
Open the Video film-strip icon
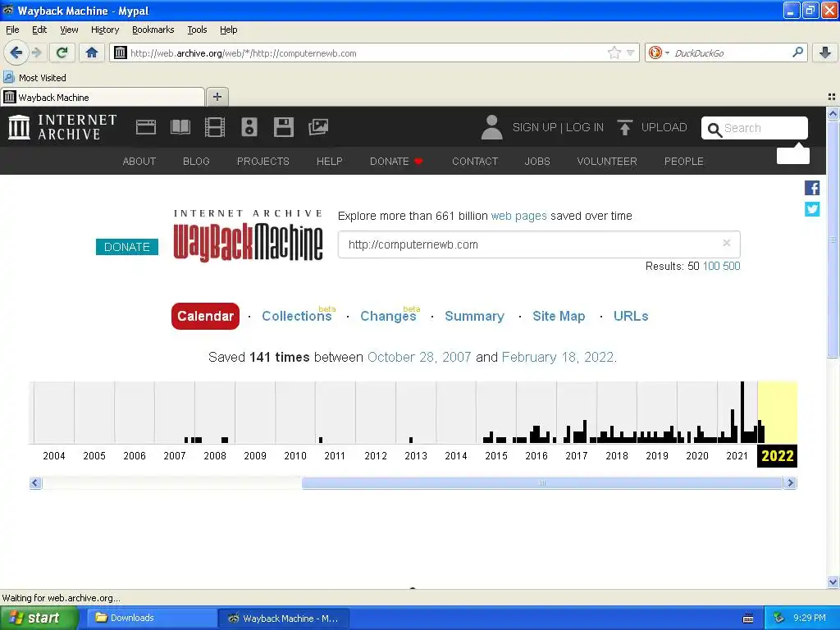point(215,127)
